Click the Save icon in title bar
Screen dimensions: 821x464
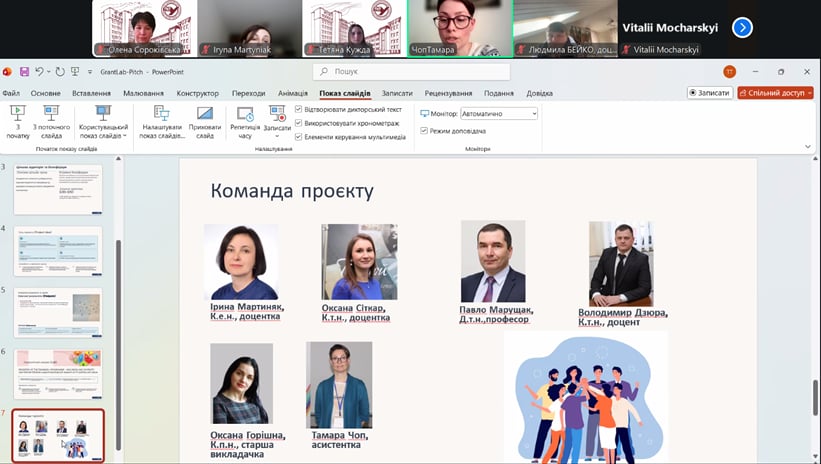point(23,72)
